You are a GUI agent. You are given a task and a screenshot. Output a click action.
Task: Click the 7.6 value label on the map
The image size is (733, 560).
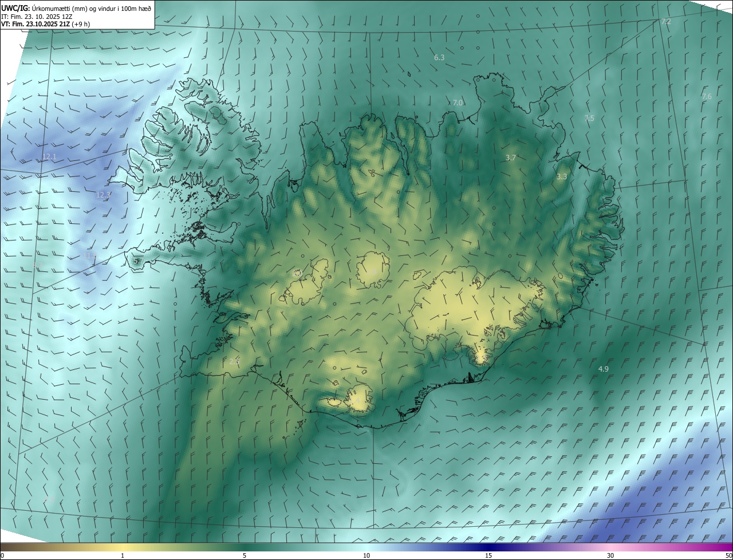pyautogui.click(x=707, y=97)
